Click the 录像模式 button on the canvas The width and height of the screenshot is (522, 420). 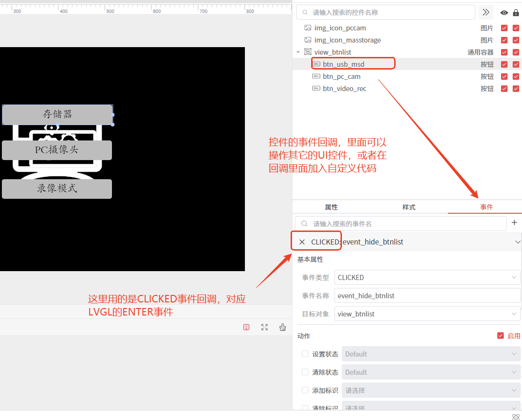coord(57,189)
